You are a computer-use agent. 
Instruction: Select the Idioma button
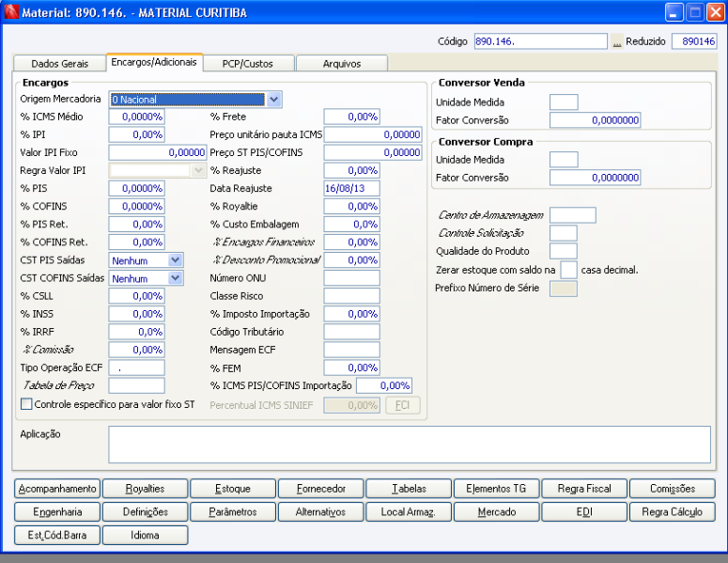[145, 536]
